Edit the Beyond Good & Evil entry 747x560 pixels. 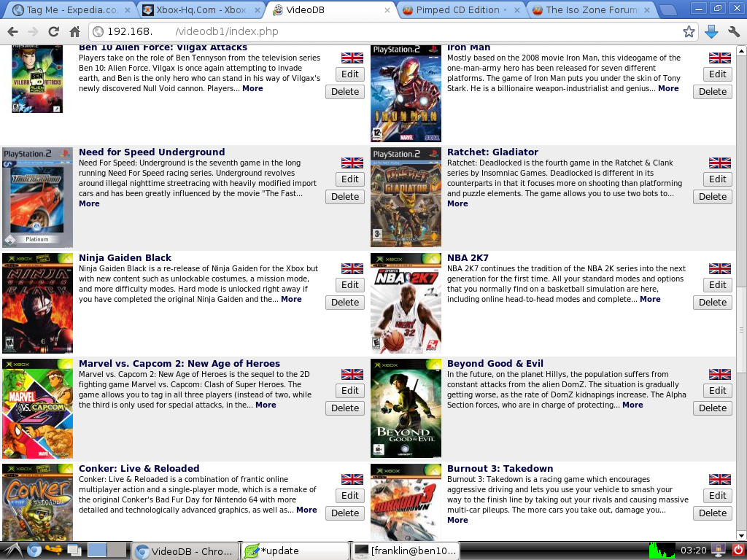click(718, 391)
